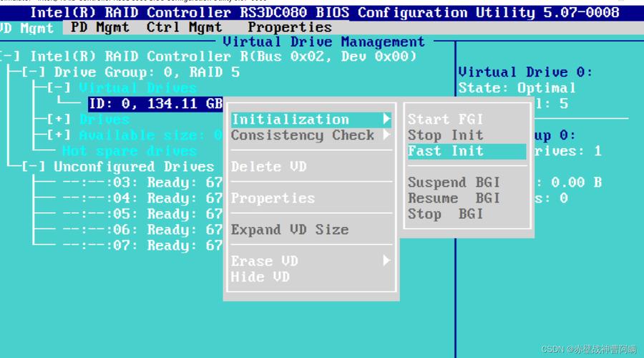Image resolution: width=644 pixels, height=358 pixels.
Task: Collapse the Unconfigured Drives node
Action: click(33, 167)
